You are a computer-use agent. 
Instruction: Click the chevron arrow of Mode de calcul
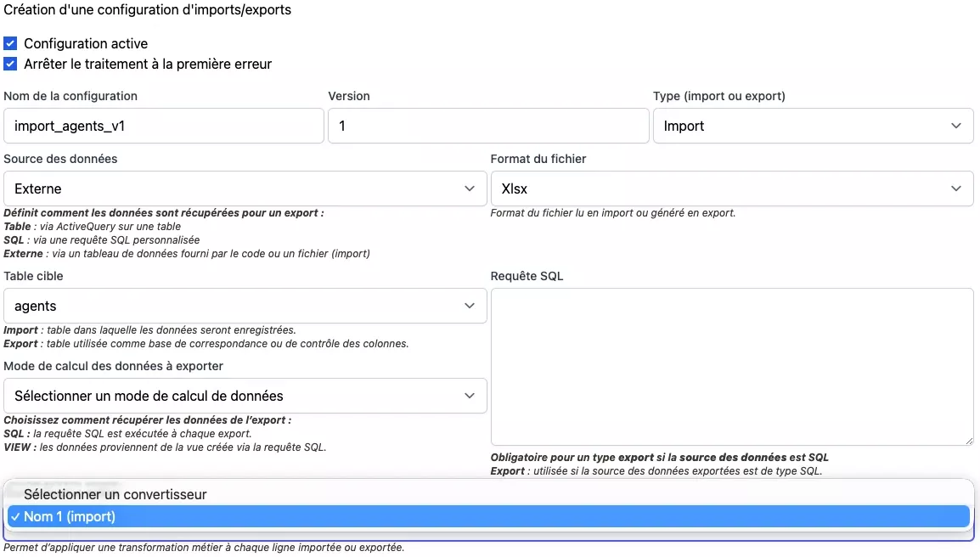click(470, 396)
